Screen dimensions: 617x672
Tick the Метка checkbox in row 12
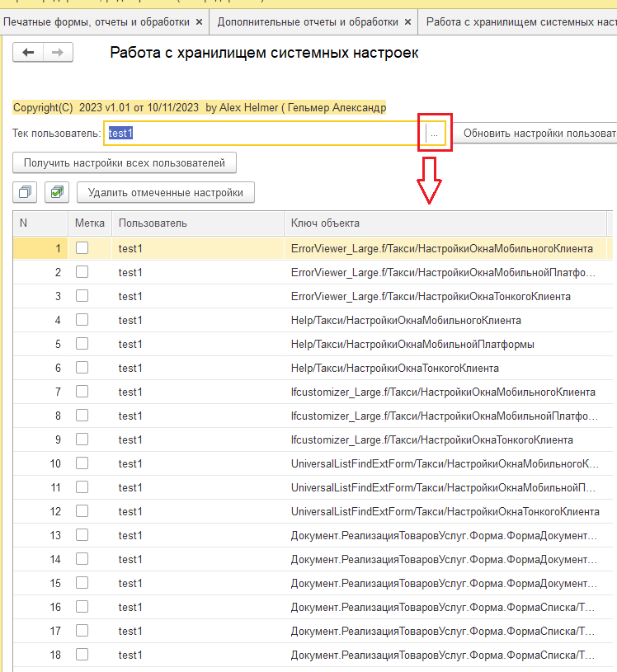[x=82, y=511]
